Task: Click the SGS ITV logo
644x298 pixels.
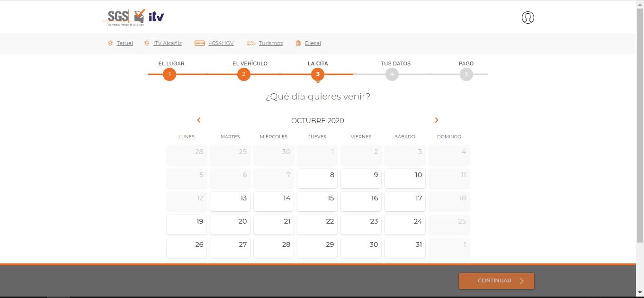Action: 133,18
